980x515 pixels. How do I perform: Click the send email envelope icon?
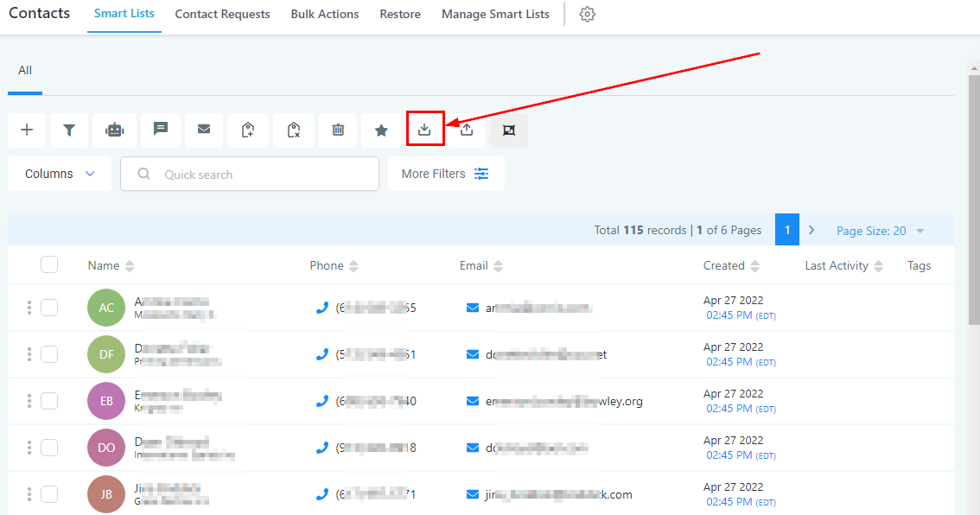(204, 130)
